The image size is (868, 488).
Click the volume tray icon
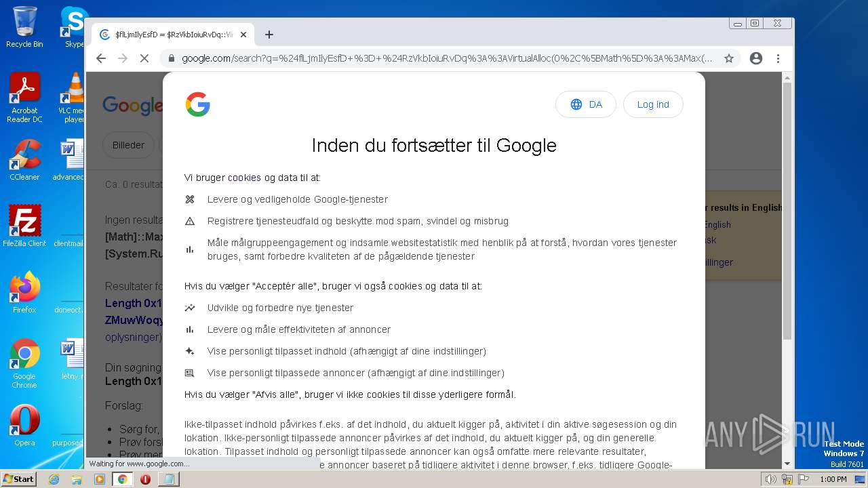pos(771,479)
